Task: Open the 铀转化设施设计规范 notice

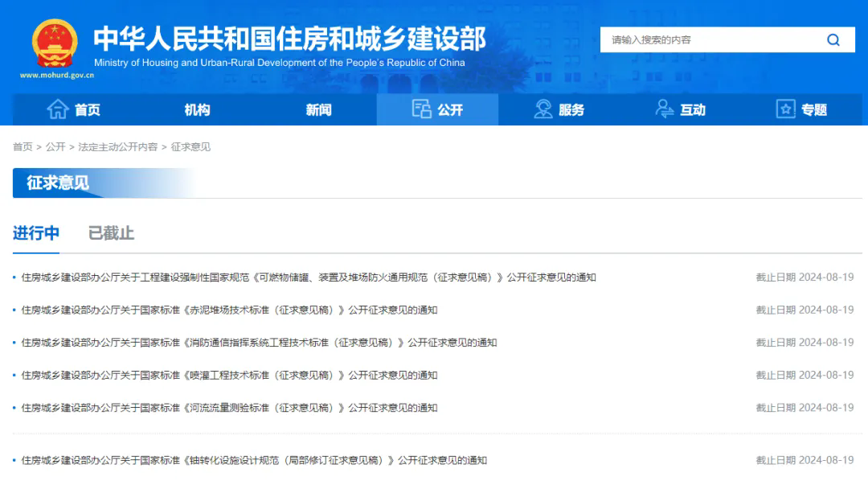Action: coord(254,461)
